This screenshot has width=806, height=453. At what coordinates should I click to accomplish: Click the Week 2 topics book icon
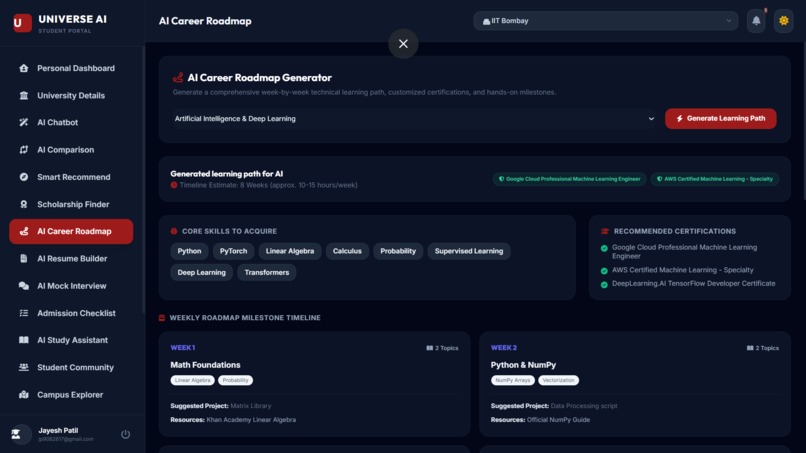pos(750,348)
